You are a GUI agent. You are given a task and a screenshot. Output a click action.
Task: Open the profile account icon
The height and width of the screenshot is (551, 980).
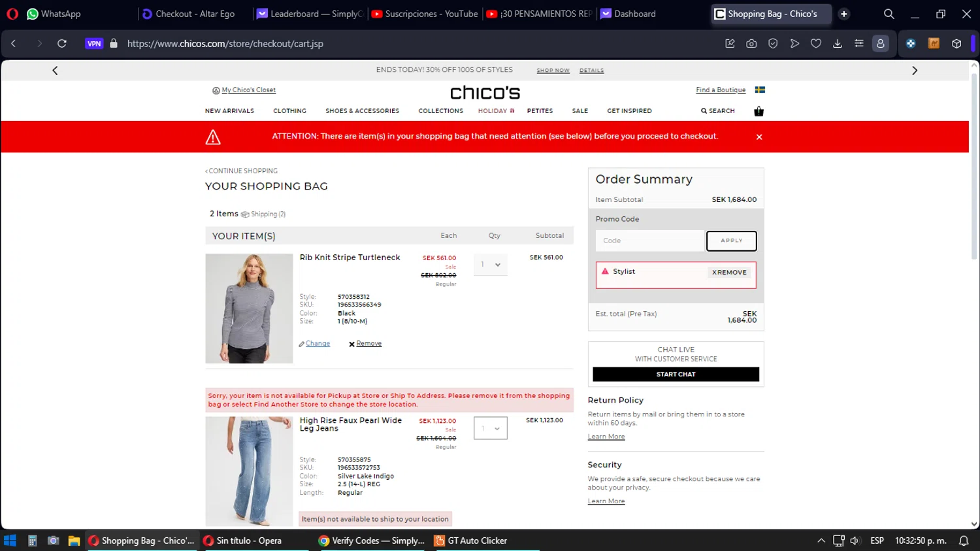881,44
